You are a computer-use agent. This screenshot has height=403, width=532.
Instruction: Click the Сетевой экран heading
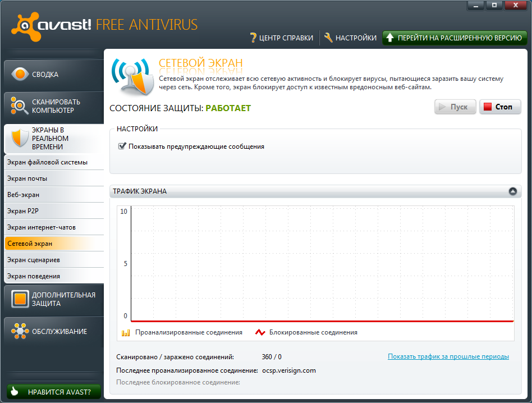tap(200, 63)
